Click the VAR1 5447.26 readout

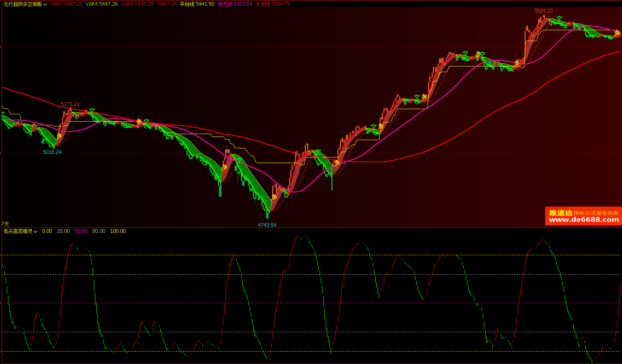tap(66, 4)
